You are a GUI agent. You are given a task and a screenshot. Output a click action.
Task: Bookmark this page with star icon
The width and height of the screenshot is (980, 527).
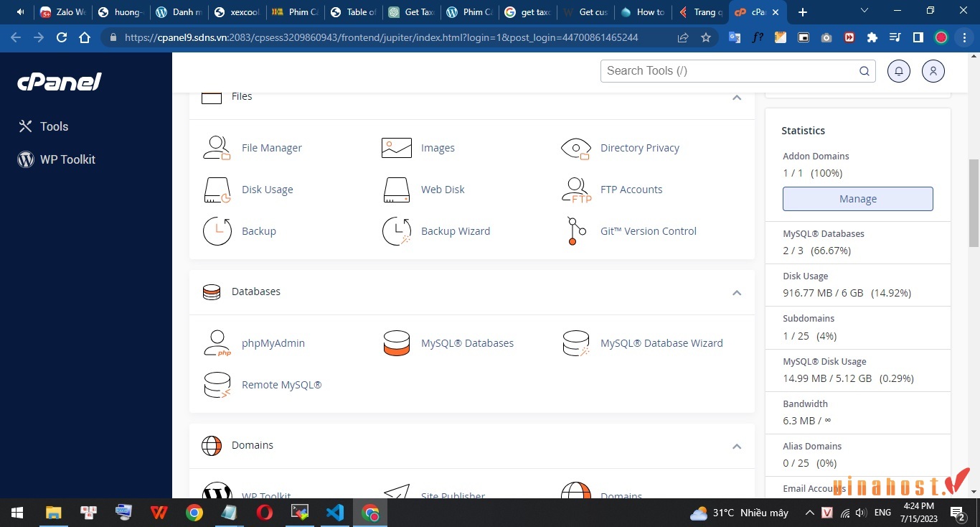point(706,37)
